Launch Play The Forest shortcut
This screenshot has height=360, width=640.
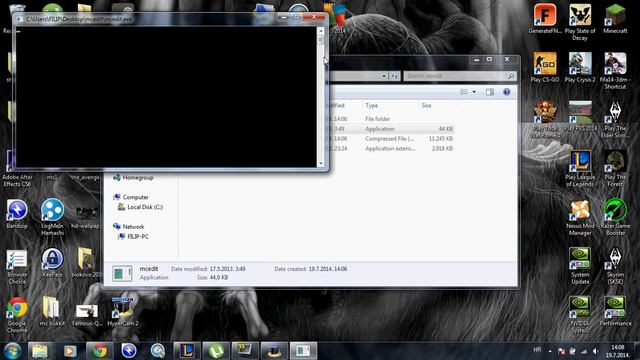coord(615,168)
